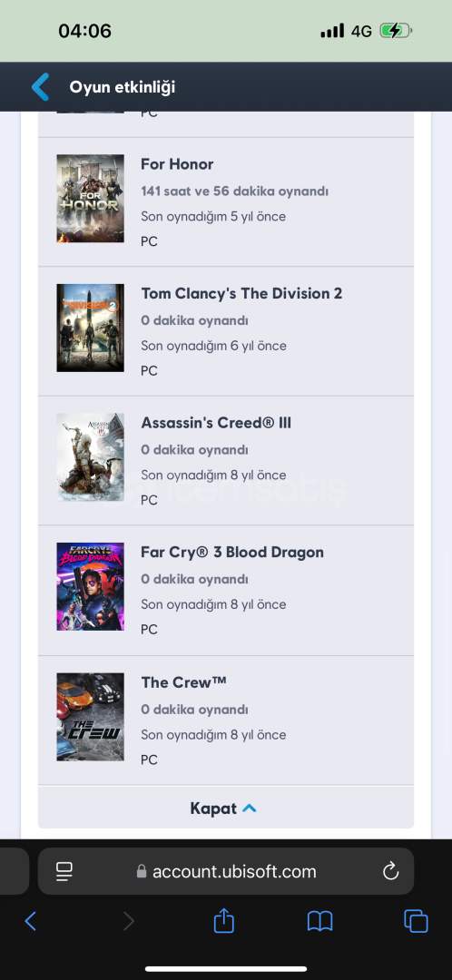Tap the lock icon beside account.ubisoft.com
The image size is (452, 980).
click(142, 871)
